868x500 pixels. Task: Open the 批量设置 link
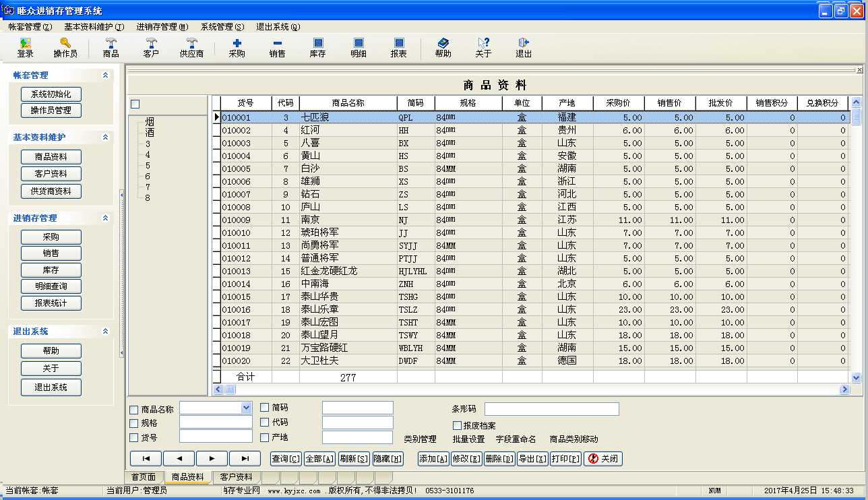tap(469, 439)
